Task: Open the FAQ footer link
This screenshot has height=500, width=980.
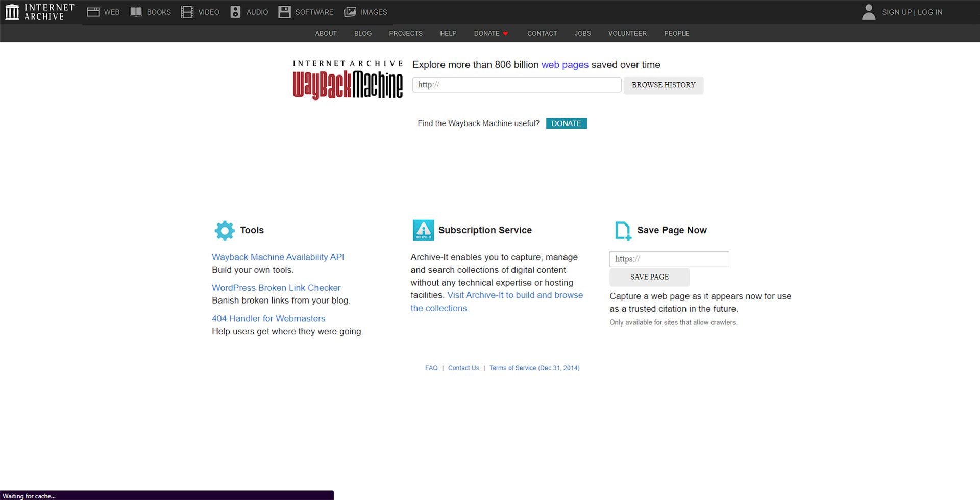Action: [431, 368]
